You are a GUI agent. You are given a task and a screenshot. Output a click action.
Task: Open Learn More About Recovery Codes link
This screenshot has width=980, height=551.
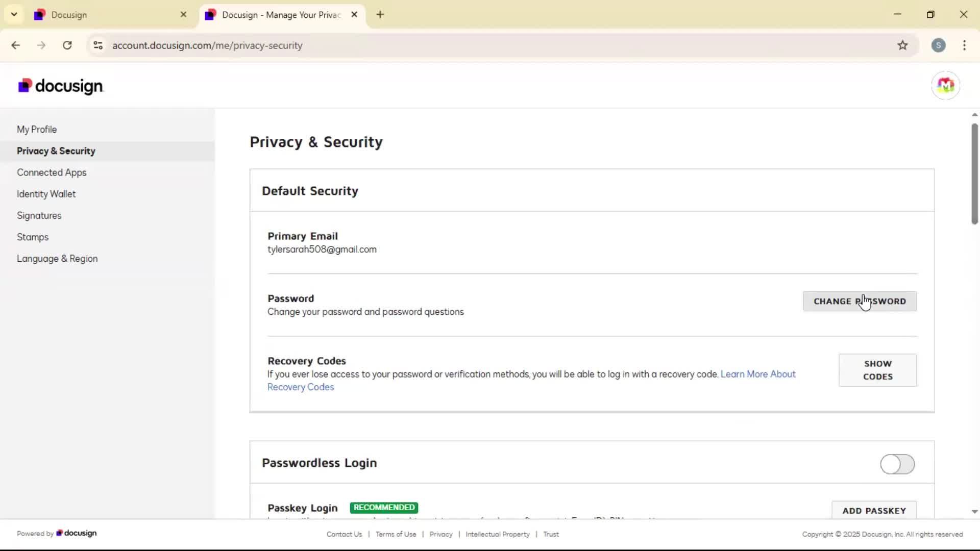pos(758,374)
